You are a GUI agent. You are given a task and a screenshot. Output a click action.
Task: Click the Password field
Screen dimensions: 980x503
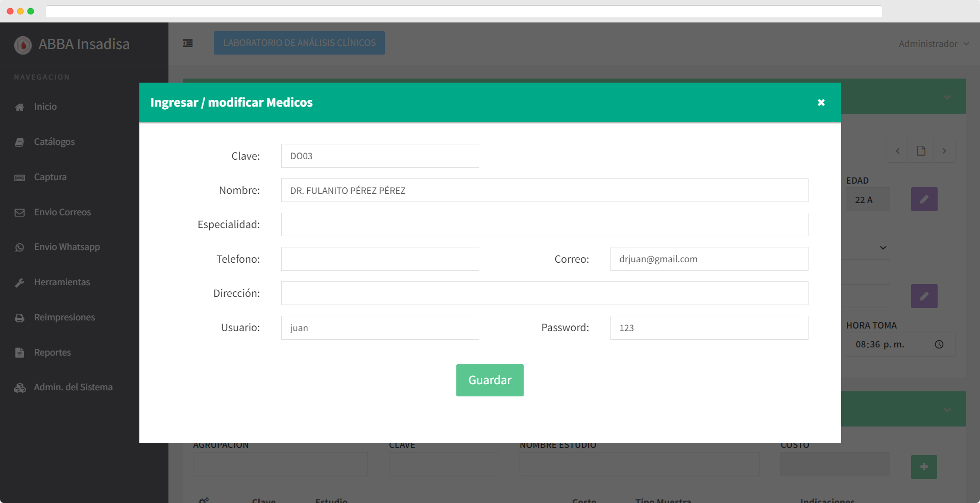pyautogui.click(x=709, y=328)
